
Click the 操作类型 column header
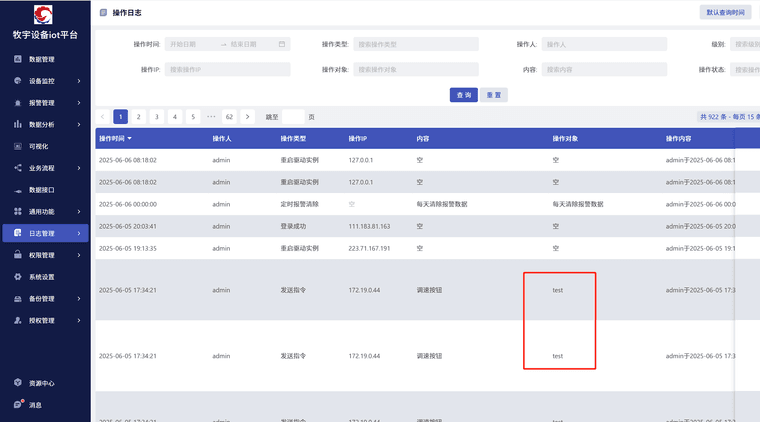293,139
